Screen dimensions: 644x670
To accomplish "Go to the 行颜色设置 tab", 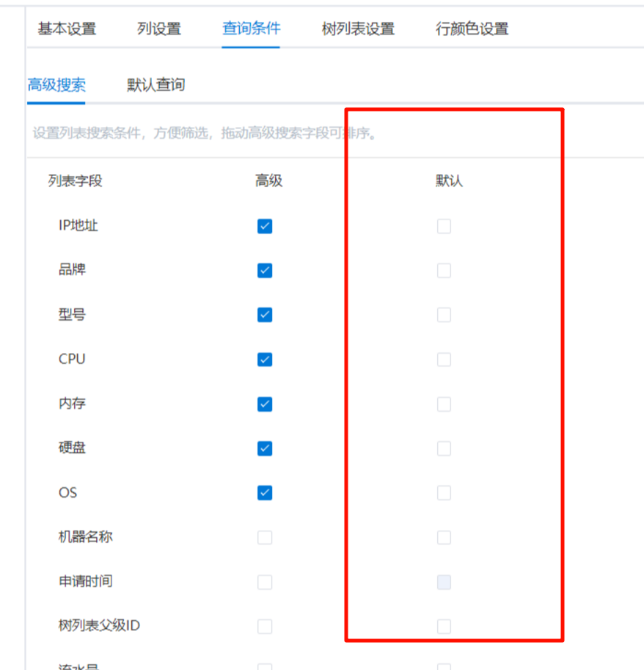I will (472, 29).
